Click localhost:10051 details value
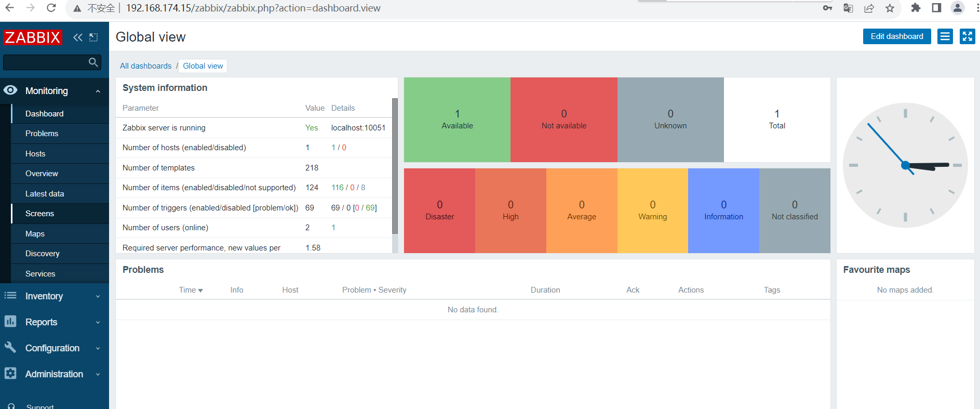Screen dimensions: 980x409 tap(358, 128)
